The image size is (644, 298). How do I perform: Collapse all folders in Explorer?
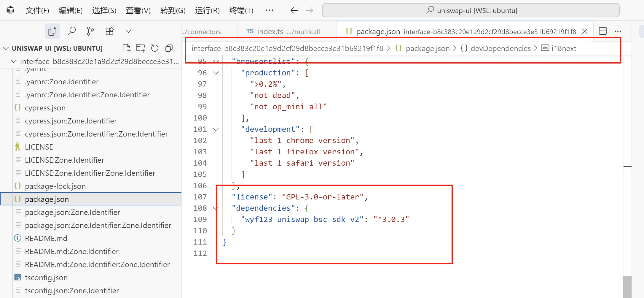click(169, 48)
